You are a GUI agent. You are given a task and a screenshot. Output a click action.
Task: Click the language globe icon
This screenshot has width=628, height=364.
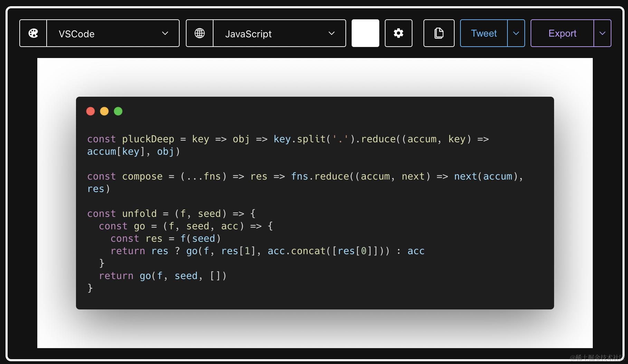point(200,33)
